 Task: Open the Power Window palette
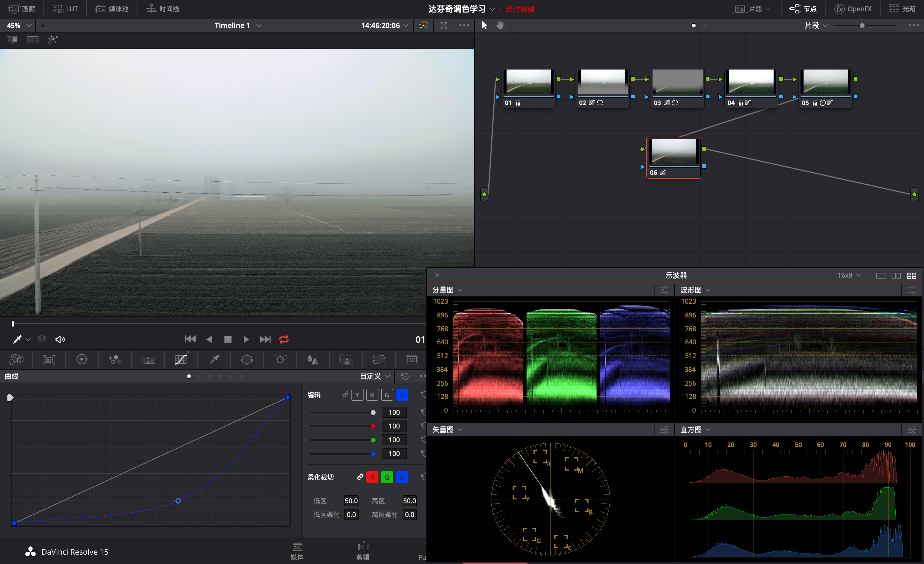pos(247,360)
